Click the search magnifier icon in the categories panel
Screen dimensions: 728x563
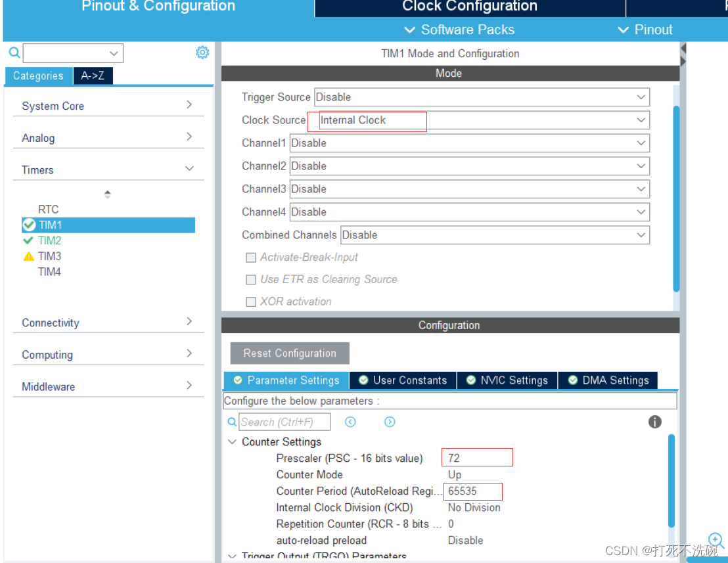tap(14, 53)
